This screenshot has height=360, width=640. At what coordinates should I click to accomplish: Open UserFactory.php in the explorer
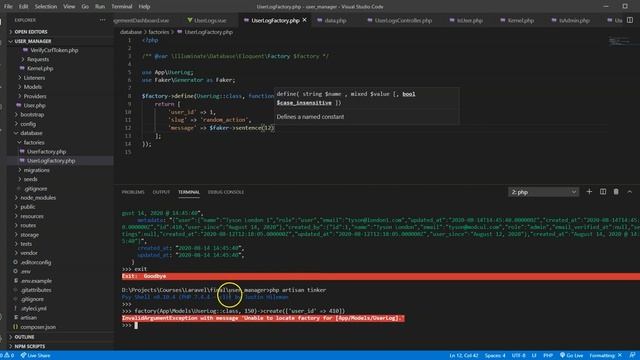point(46,151)
